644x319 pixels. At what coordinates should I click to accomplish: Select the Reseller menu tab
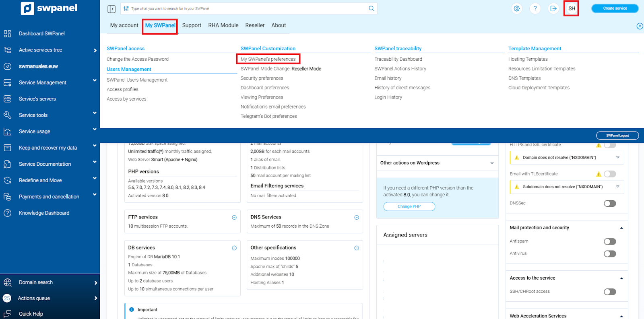255,25
